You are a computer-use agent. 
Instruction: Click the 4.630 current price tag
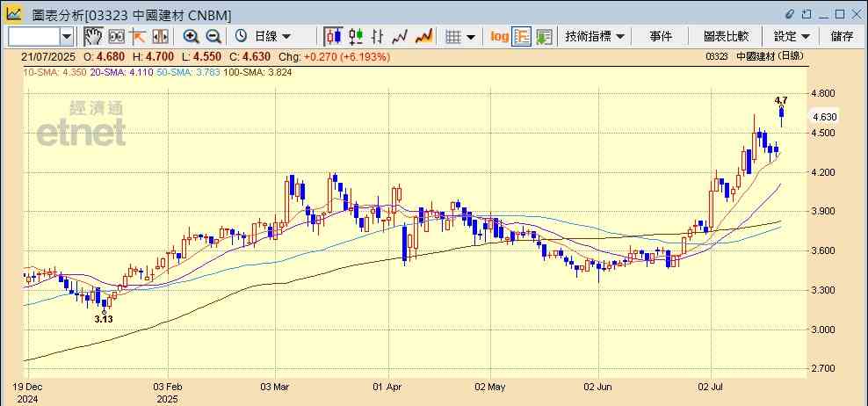pos(825,117)
